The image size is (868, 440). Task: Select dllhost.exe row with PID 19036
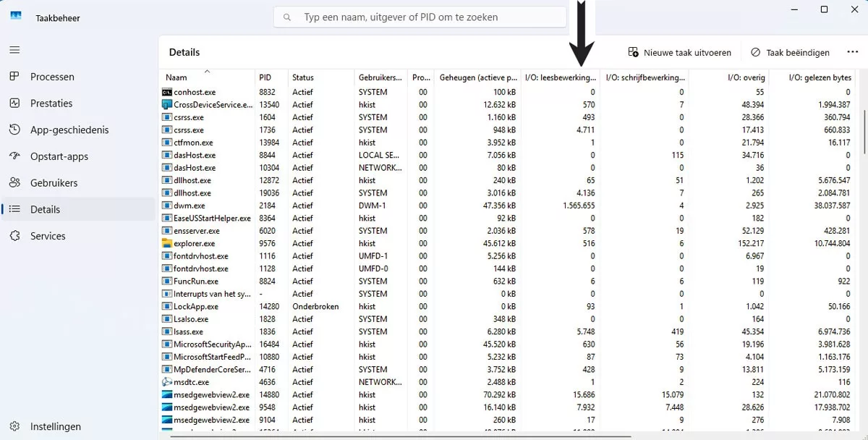[506, 192]
